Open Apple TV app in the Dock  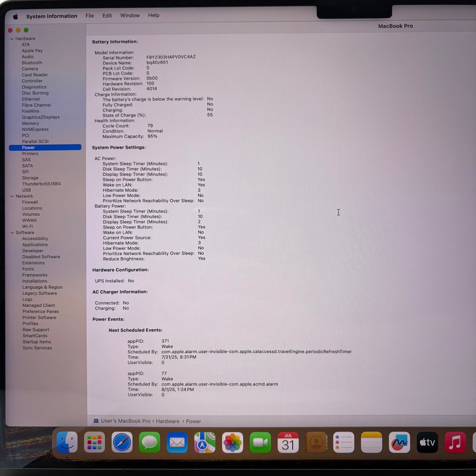coord(427,442)
